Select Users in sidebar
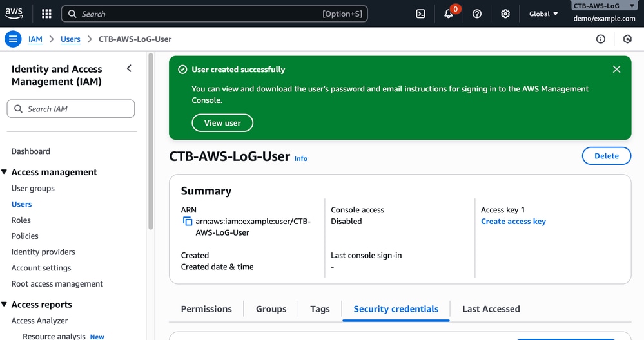 click(x=21, y=204)
